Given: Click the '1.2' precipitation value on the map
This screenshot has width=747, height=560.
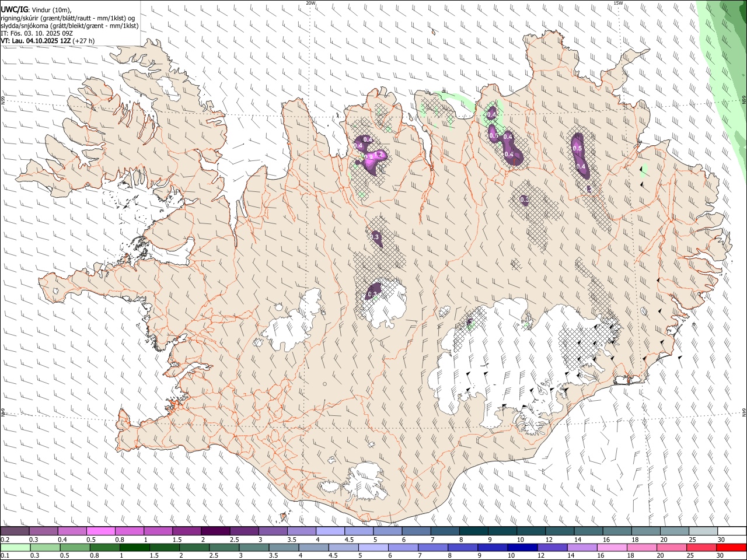Looking at the screenshot, I should (x=379, y=155).
